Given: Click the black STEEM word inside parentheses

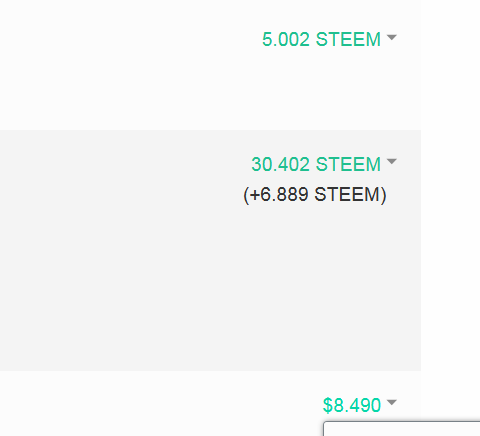Looking at the screenshot, I should click(x=347, y=195).
